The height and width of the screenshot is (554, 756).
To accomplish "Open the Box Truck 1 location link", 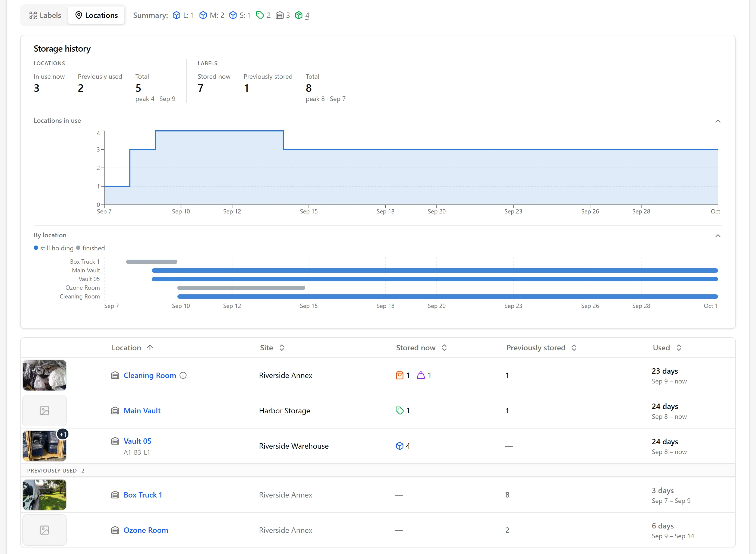I will click(x=143, y=495).
